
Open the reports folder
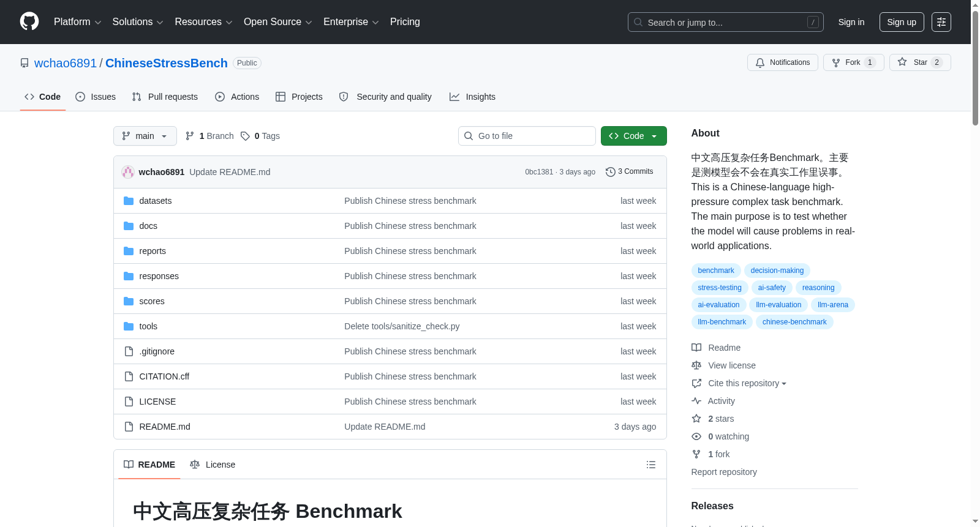(153, 251)
